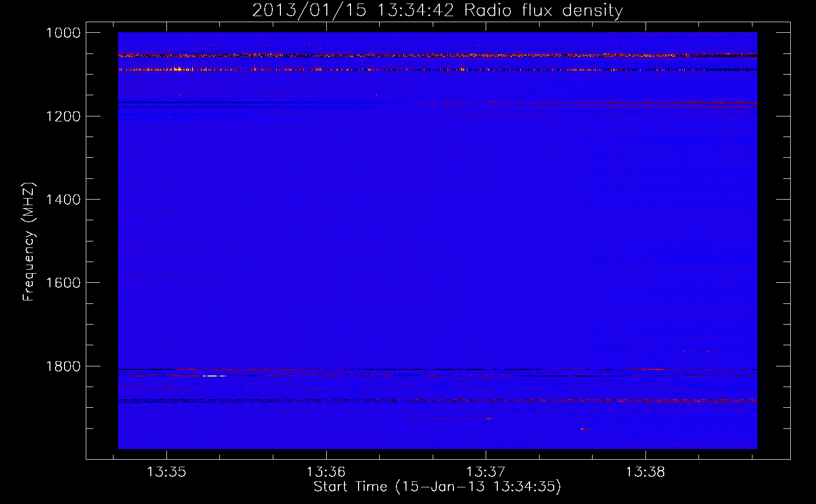Click the 13:38 time tick label

[x=646, y=472]
